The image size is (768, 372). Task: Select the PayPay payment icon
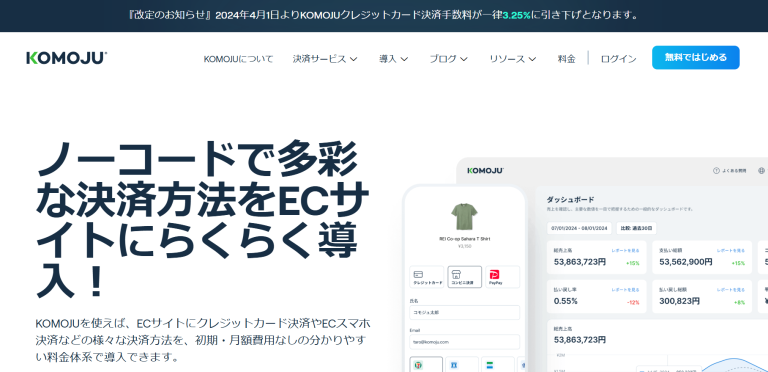(502, 277)
